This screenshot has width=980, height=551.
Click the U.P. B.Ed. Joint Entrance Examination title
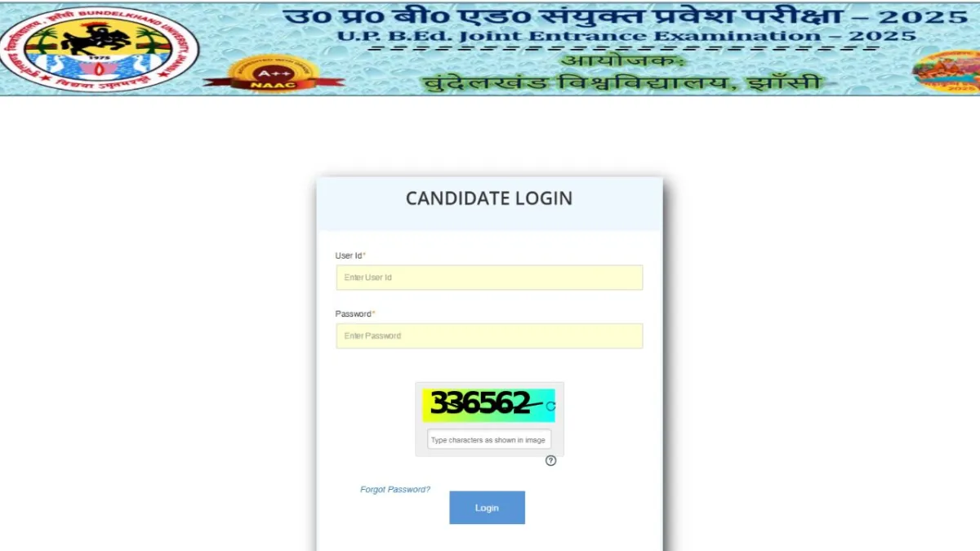(626, 36)
